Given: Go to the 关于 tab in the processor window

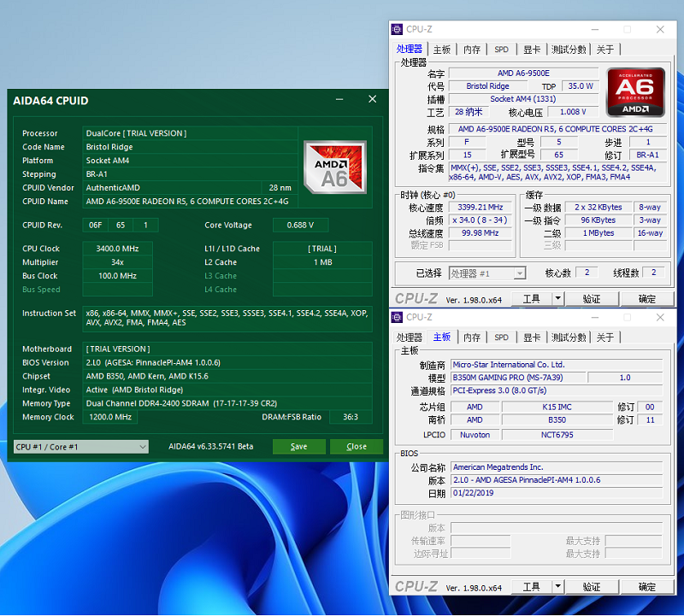Looking at the screenshot, I should click(605, 50).
